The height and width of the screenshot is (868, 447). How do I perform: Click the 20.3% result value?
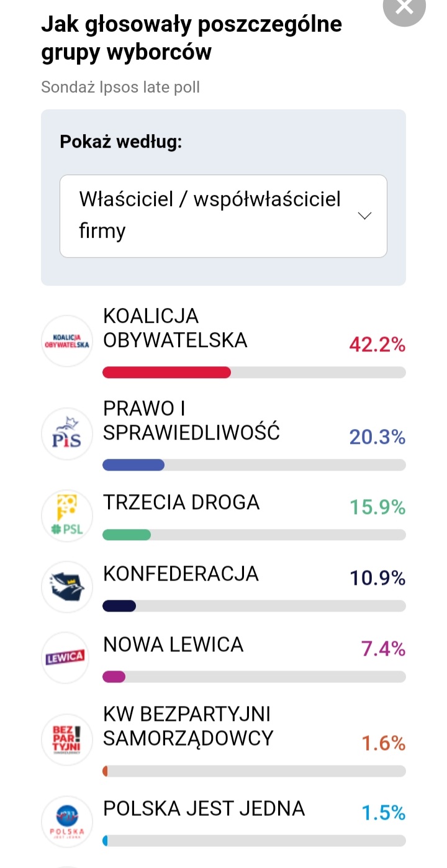pyautogui.click(x=377, y=437)
